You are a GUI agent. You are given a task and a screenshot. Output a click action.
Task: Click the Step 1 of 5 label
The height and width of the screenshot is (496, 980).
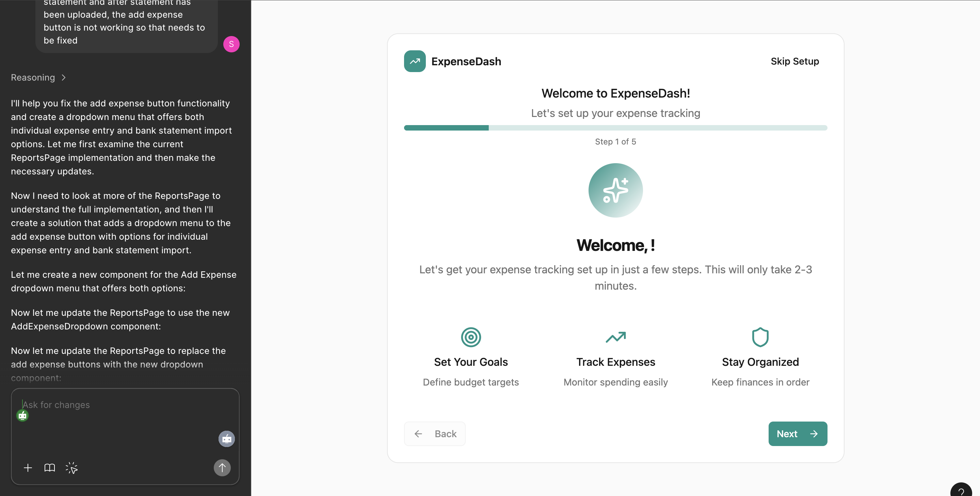[x=615, y=142]
